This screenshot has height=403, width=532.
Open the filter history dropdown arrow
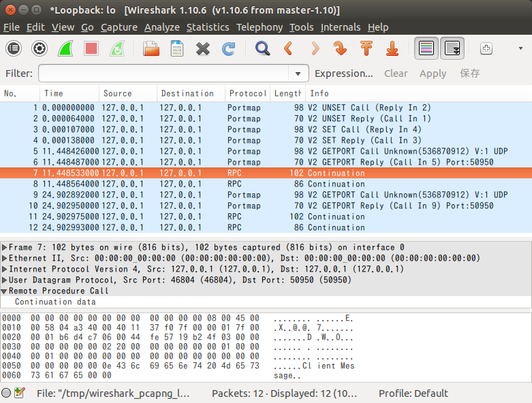click(x=298, y=74)
